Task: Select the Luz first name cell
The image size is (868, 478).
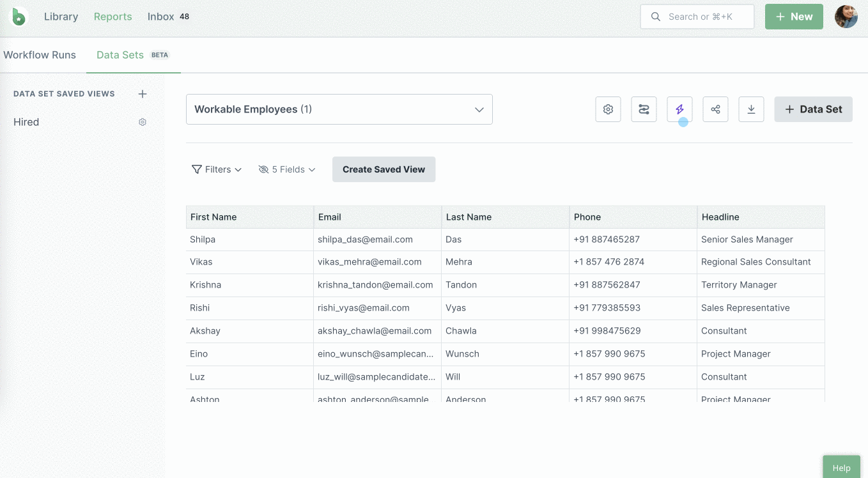Action: (250, 377)
